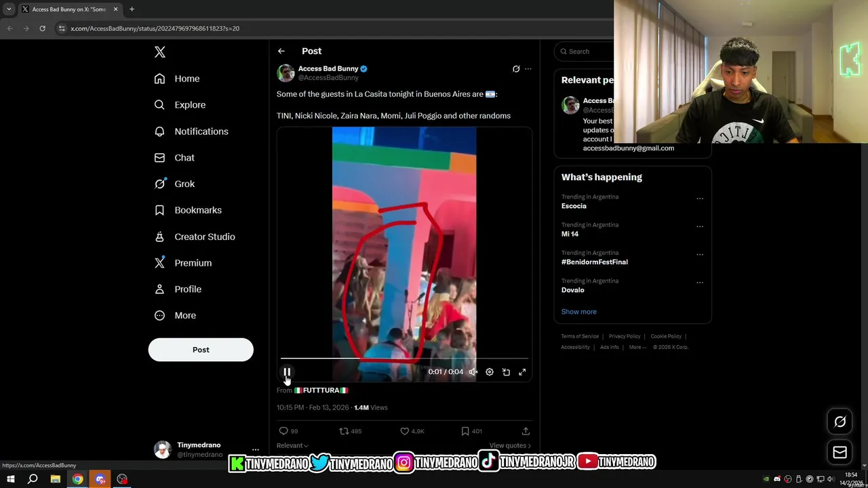Open Accessibility footer link
Viewport: 868px width, 488px height.
[x=575, y=347]
